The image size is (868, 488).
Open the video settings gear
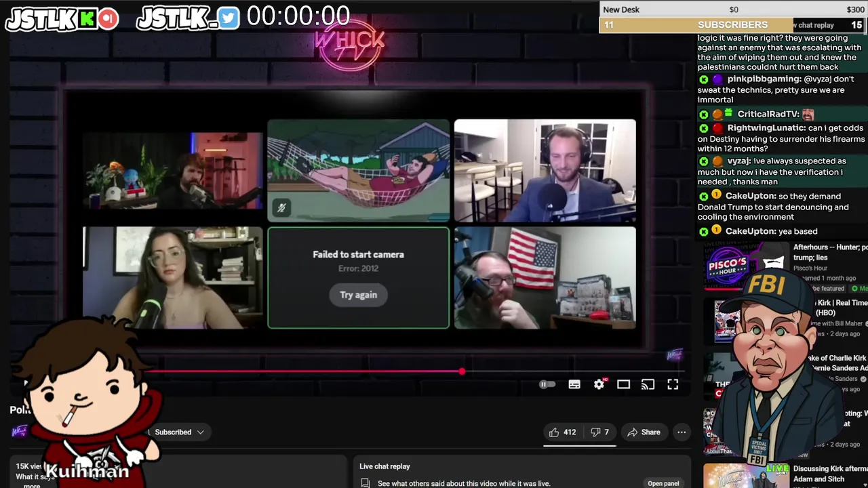(x=599, y=384)
